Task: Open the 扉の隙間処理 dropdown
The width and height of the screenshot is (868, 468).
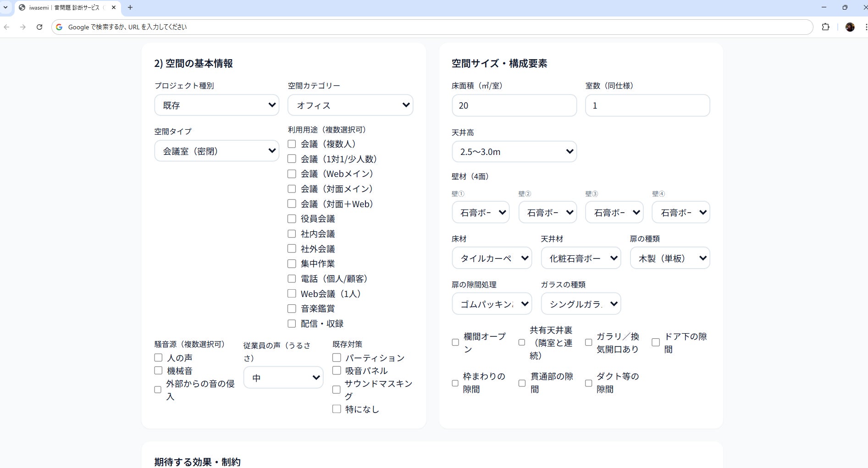Action: 492,304
